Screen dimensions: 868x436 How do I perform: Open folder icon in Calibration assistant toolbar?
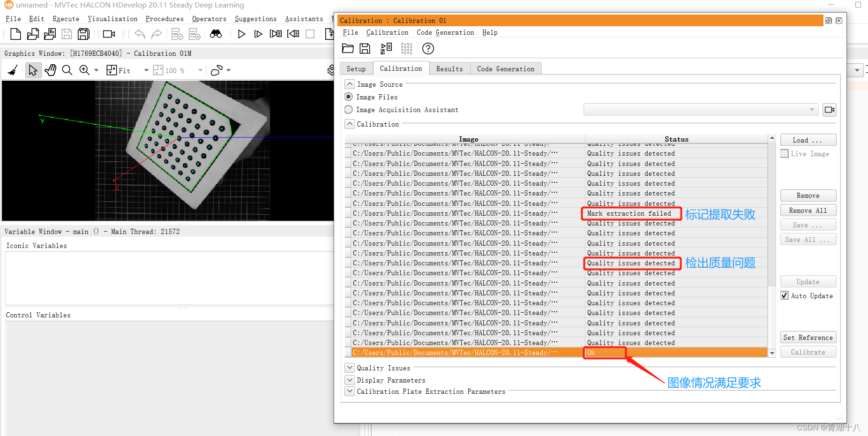tap(348, 48)
